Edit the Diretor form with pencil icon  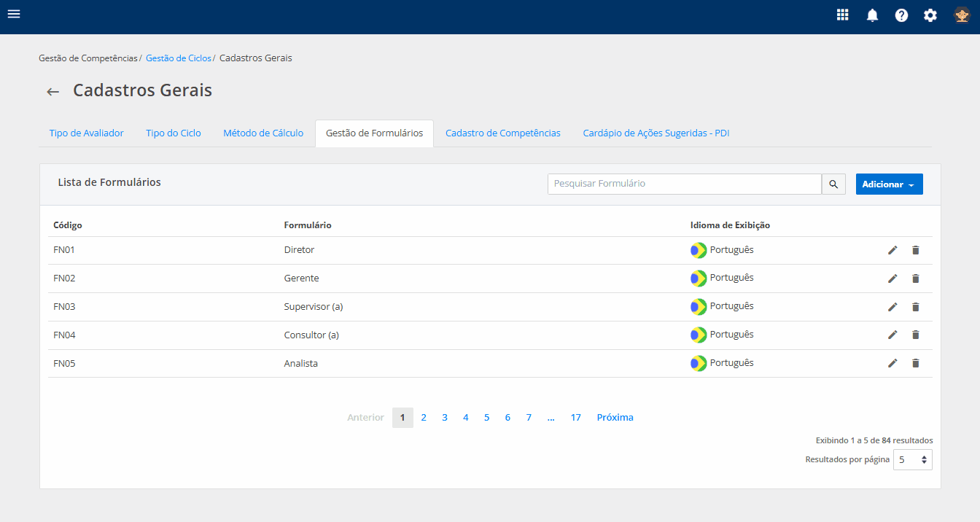pyautogui.click(x=892, y=250)
